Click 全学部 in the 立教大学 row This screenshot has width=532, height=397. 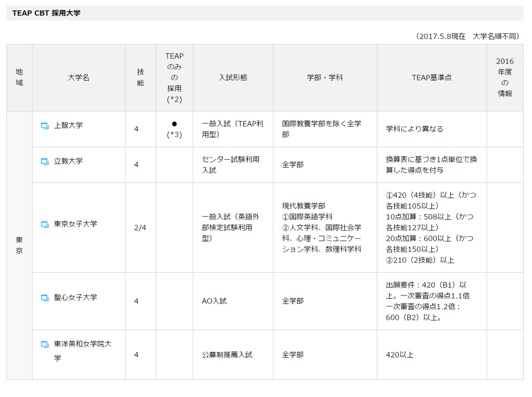[x=325, y=165]
